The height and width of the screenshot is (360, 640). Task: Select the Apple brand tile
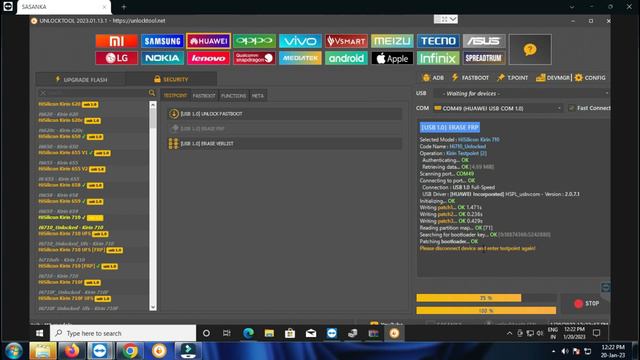point(392,58)
